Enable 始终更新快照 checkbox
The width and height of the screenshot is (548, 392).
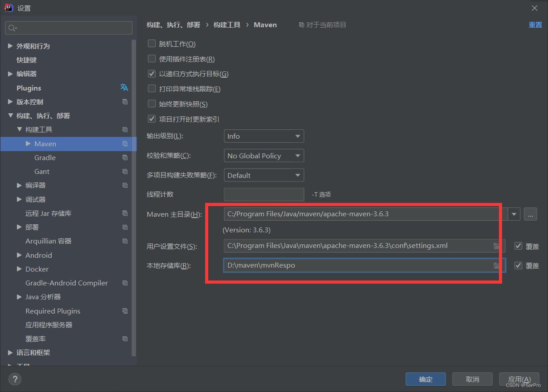click(x=152, y=104)
